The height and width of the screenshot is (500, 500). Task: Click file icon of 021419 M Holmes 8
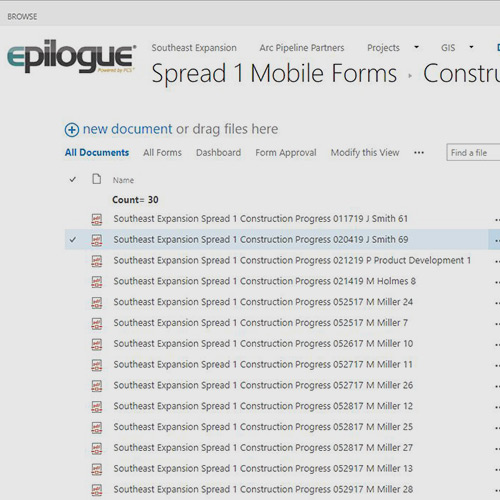click(97, 282)
